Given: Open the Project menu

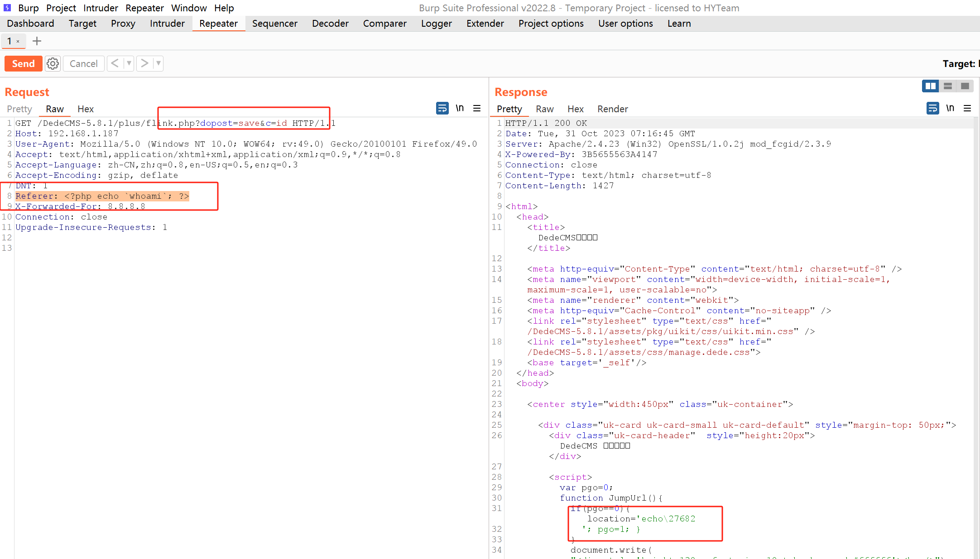Looking at the screenshot, I should point(61,8).
